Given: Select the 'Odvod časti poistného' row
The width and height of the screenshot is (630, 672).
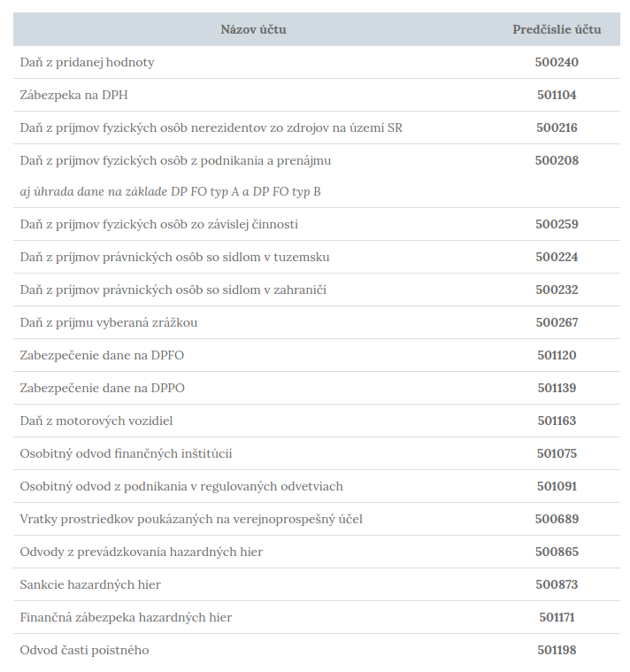Looking at the screenshot, I should pos(85,650).
